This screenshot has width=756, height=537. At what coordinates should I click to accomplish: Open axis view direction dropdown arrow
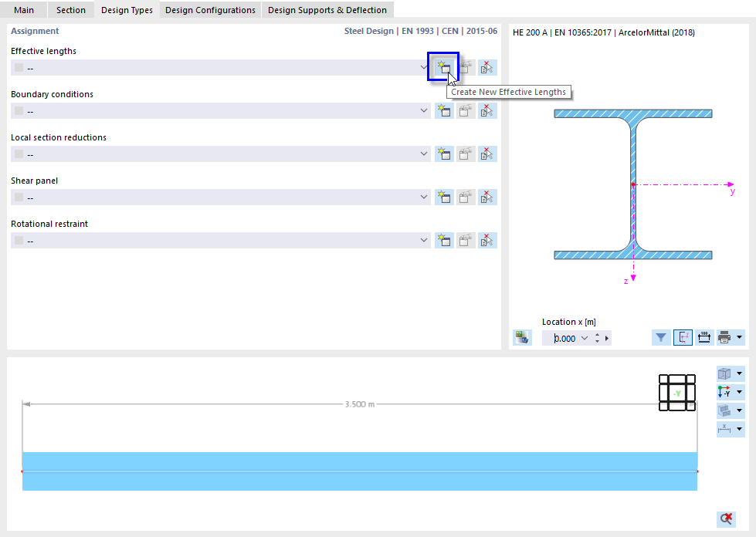739,392
